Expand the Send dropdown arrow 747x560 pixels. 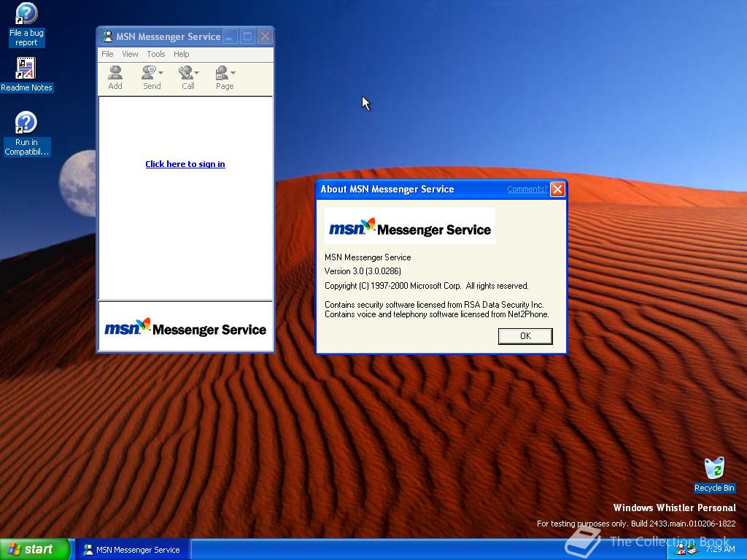pos(161,73)
